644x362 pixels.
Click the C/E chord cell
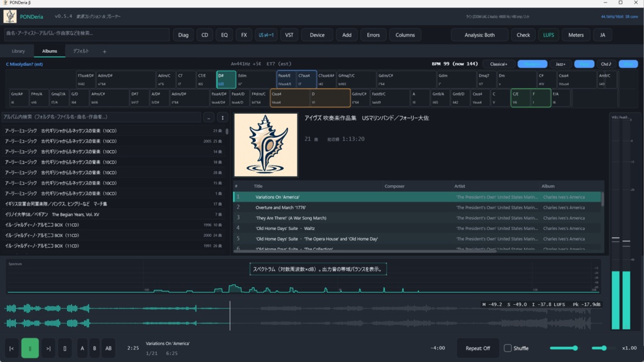[520, 97]
